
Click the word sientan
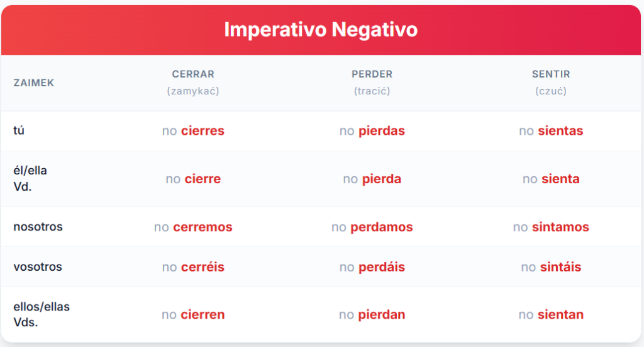[560, 314]
